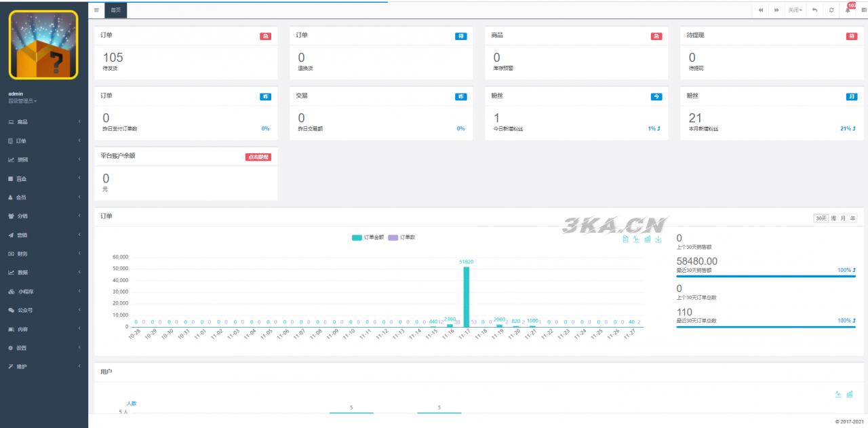Switch order chart to bar view icon
The width and height of the screenshot is (868, 428).
(647, 239)
